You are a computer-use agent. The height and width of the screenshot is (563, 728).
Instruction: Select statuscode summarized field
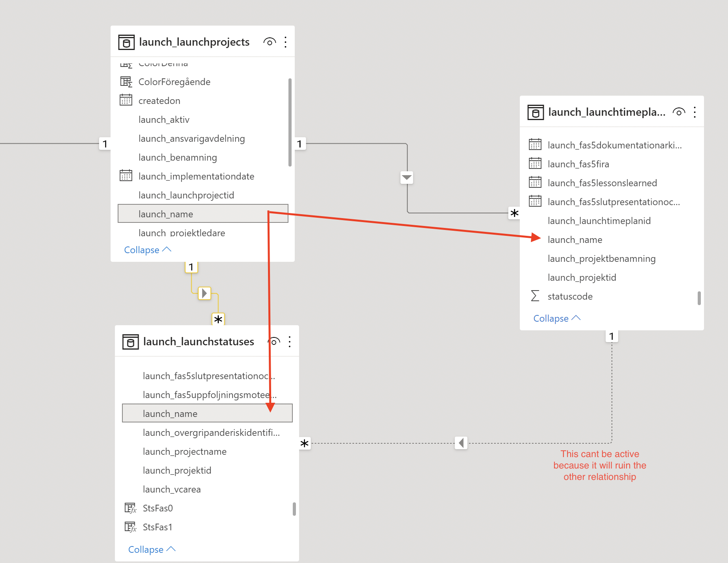[x=612, y=296]
